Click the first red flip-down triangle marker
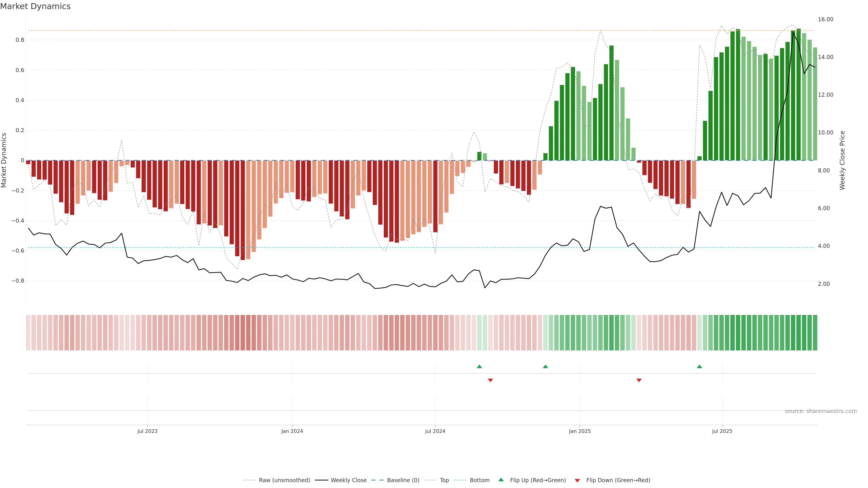The height and width of the screenshot is (488, 868). [490, 380]
